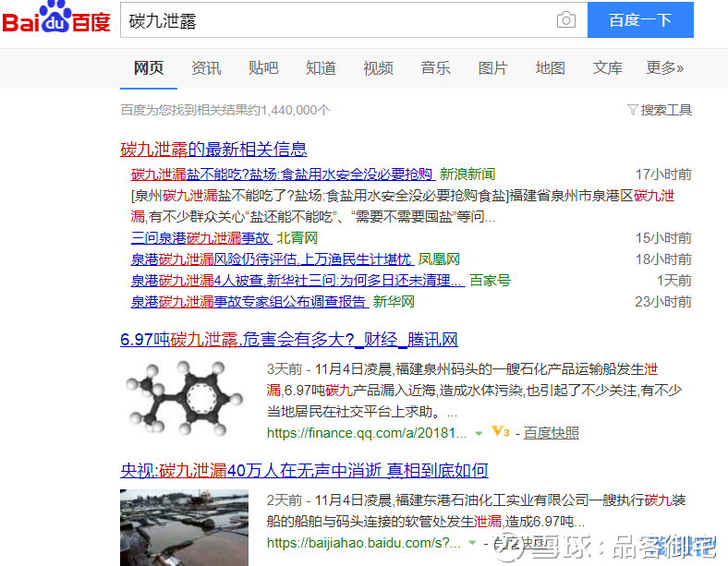Click the 百度为您找到相关结果约1,440,000个 count text
Viewport: 728px width, 566px height.
tap(225, 110)
